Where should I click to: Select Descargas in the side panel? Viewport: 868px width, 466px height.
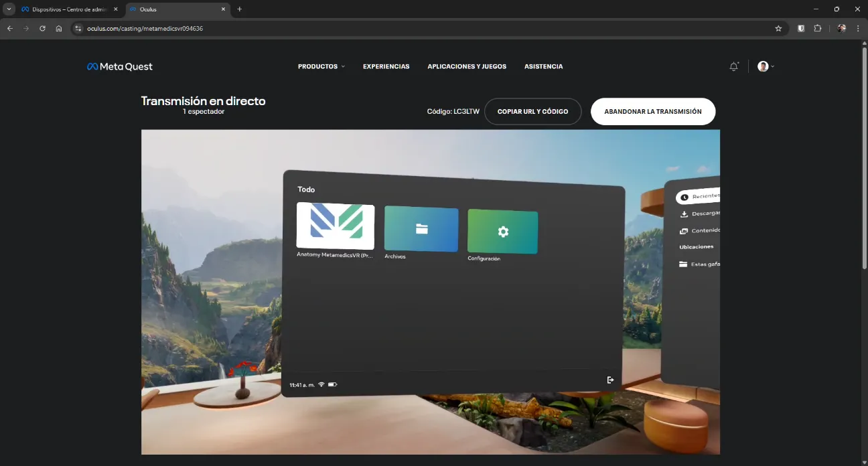click(x=700, y=214)
